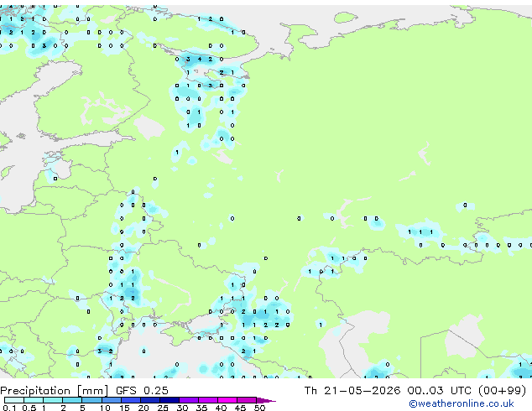Select the 0.1–0.5 mm palest legend swatch
Viewport: 532px width, 411px height.
point(14,400)
